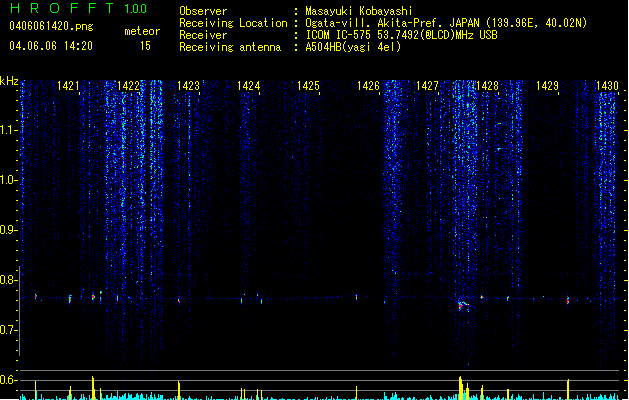Viewport: 629px width, 400px height.
Task: Click the 1.0 kHz frequency tick label
Action: pyautogui.click(x=8, y=180)
